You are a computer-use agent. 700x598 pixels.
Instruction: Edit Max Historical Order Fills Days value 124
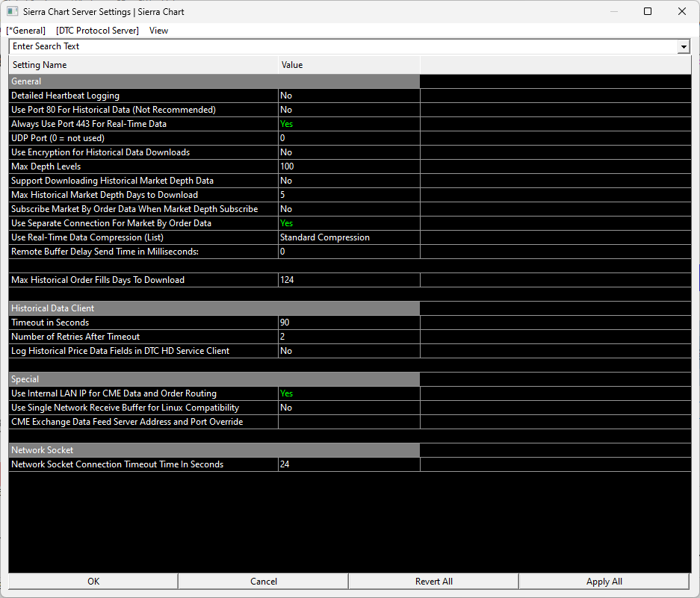[349, 280]
